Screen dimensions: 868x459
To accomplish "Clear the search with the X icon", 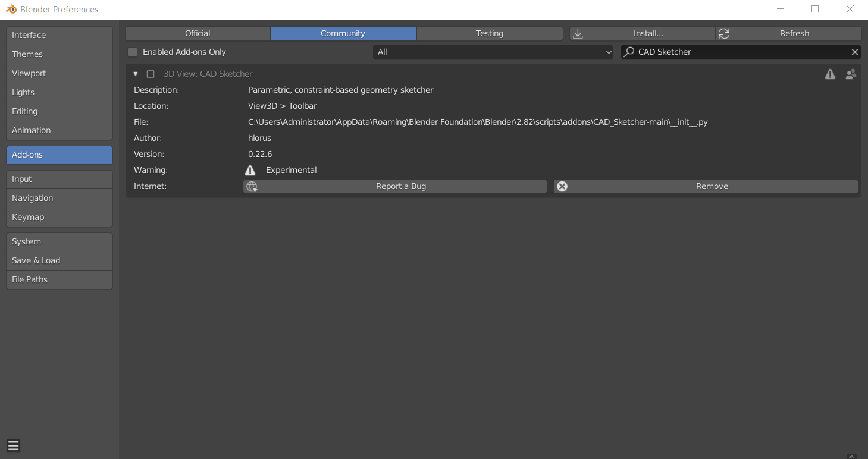I will (855, 52).
